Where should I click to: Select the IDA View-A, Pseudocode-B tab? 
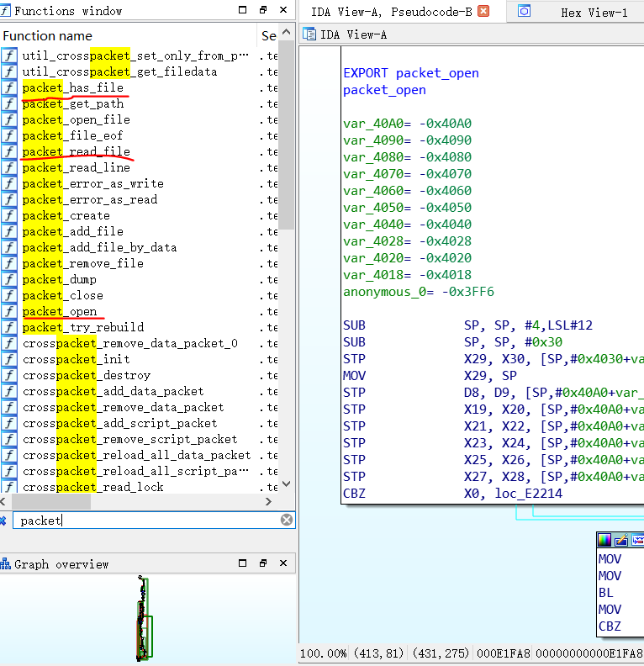coord(392,12)
